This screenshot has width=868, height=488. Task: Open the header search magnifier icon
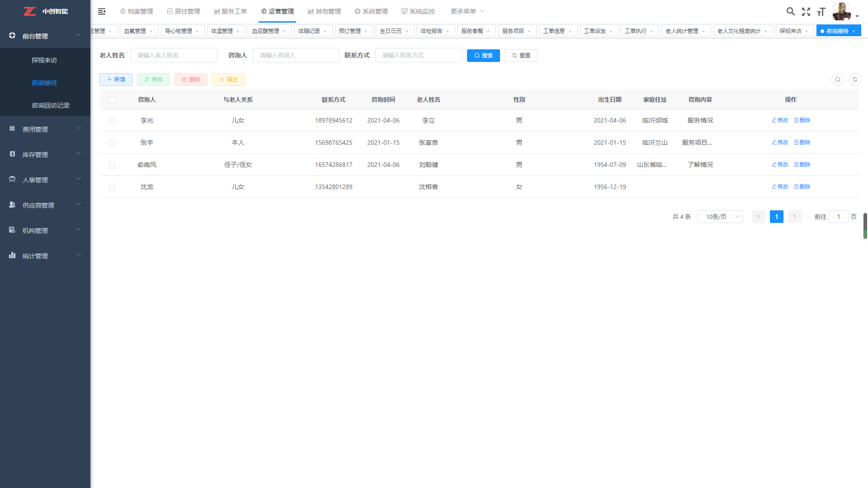pyautogui.click(x=790, y=11)
